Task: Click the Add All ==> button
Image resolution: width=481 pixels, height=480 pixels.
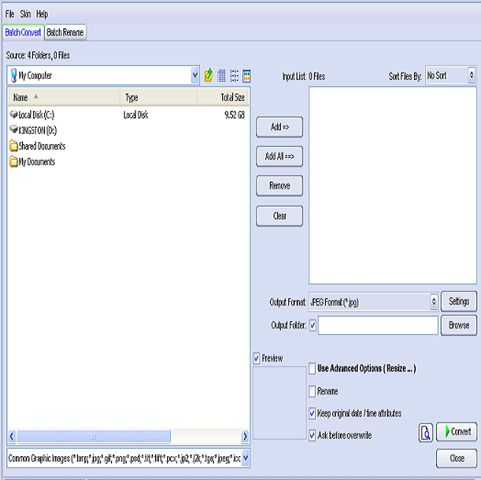Action: (279, 156)
